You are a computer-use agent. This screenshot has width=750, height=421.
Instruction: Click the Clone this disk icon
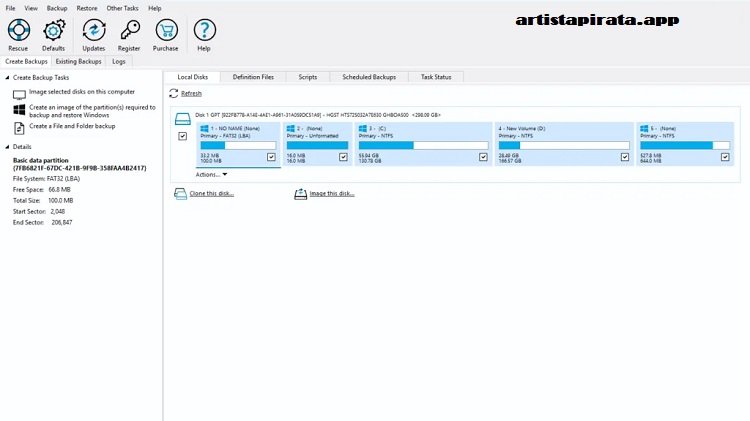180,194
